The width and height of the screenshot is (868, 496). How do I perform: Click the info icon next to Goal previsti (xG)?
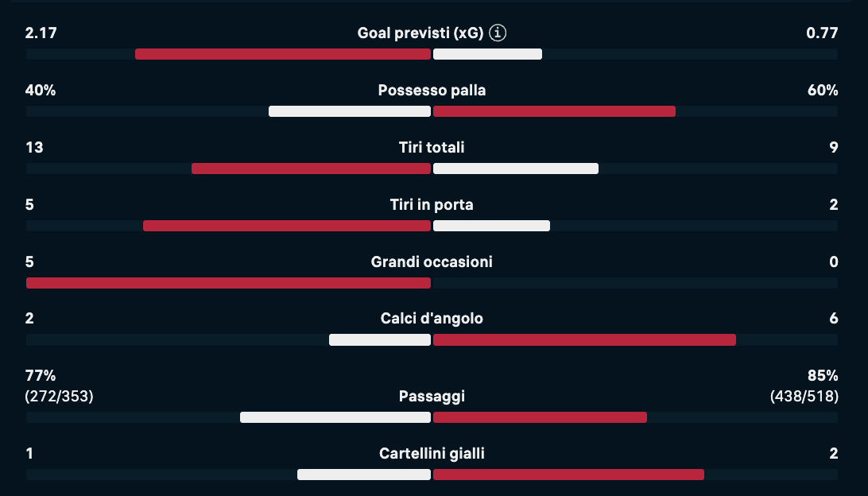point(498,33)
